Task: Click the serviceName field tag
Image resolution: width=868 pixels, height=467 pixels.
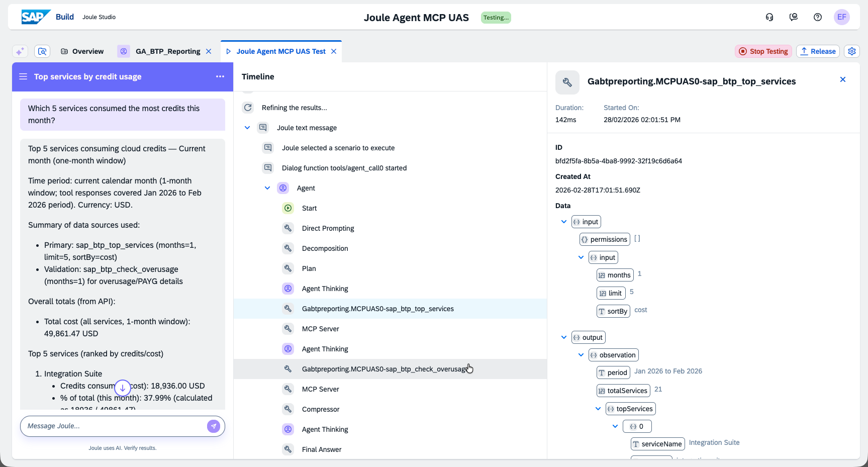Action: pos(657,444)
